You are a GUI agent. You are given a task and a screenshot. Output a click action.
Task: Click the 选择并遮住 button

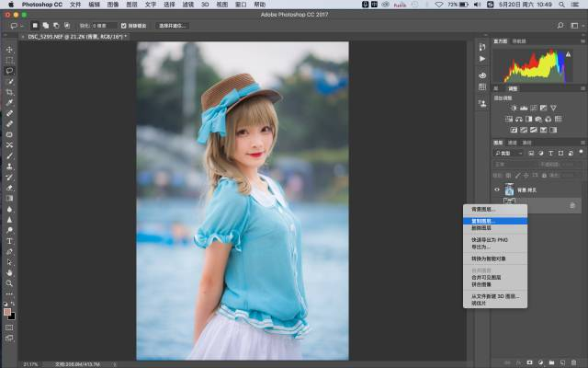(173, 26)
